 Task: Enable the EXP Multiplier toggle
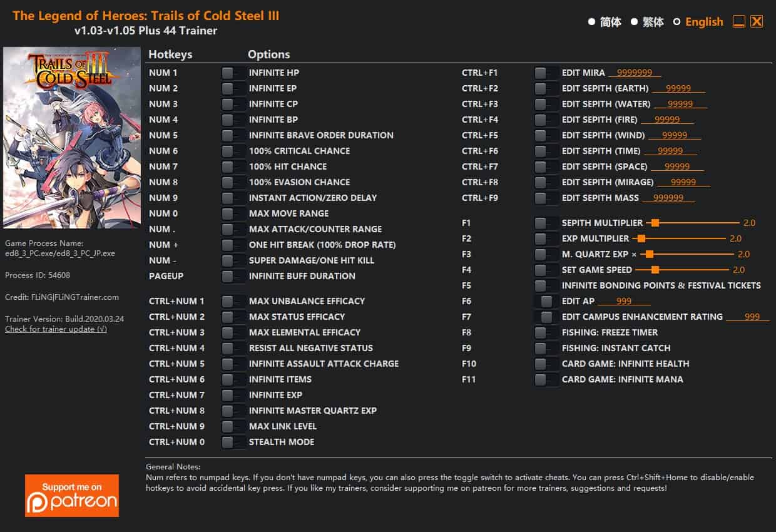tap(546, 239)
